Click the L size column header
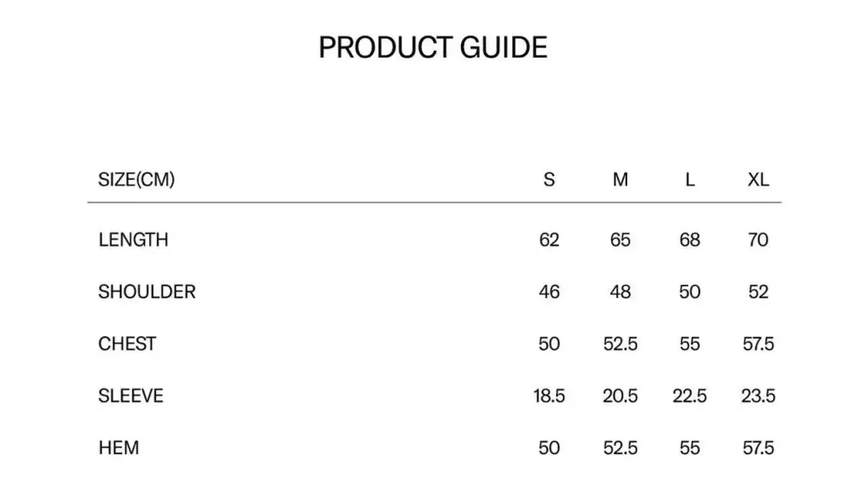This screenshot has width=868, height=482. (x=690, y=180)
